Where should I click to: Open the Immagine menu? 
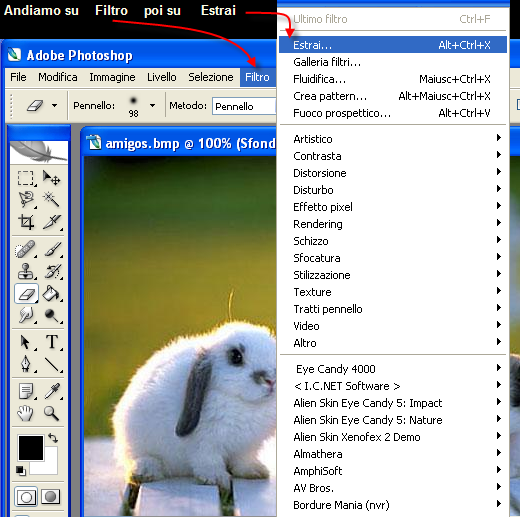click(x=112, y=77)
